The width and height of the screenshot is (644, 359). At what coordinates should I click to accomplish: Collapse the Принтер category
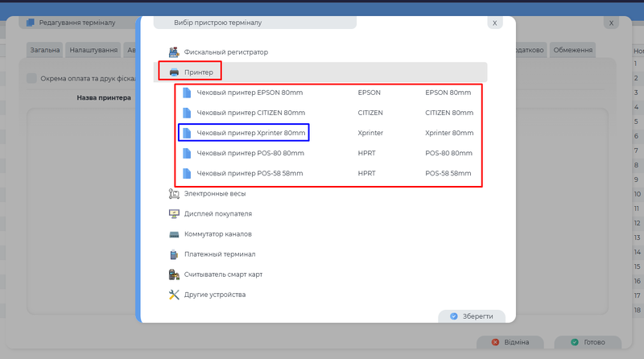click(x=198, y=72)
